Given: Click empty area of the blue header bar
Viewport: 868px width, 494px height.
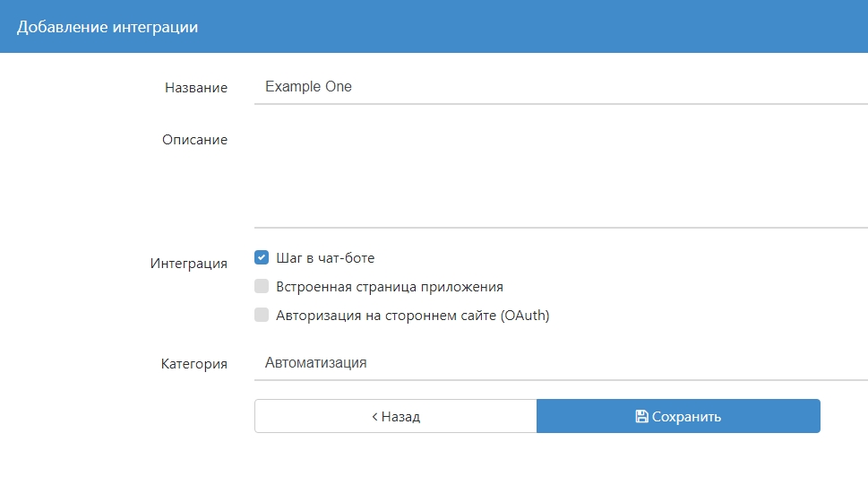Looking at the screenshot, I should 537,27.
